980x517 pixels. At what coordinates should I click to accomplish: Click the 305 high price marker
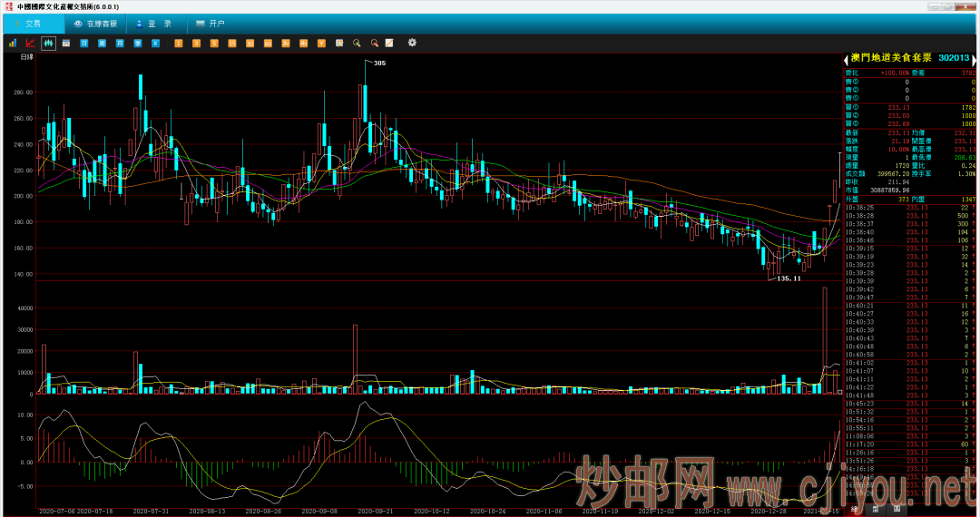(x=379, y=63)
